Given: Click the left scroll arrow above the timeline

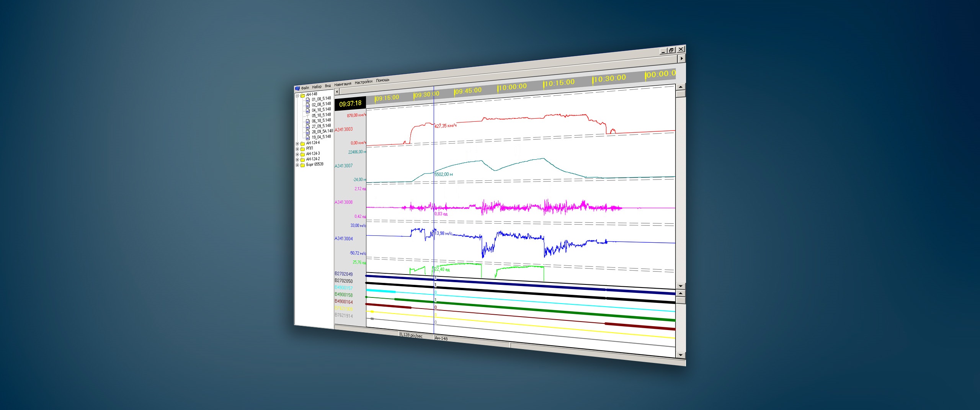Looking at the screenshot, I should coord(337,91).
